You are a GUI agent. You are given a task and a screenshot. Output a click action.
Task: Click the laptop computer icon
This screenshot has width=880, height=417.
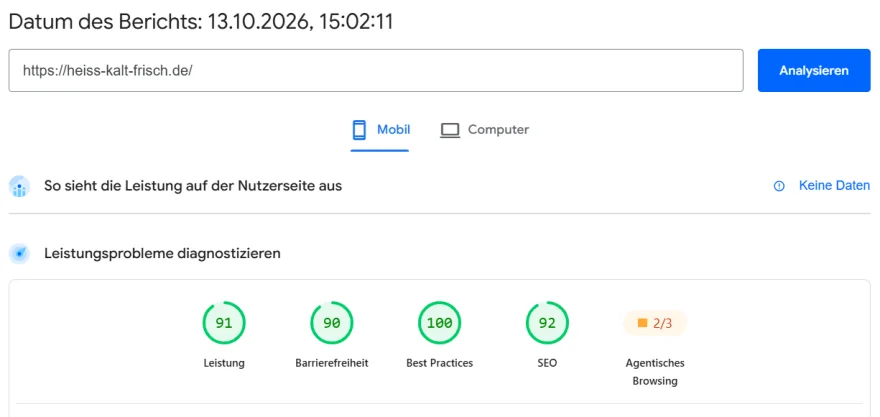[450, 130]
